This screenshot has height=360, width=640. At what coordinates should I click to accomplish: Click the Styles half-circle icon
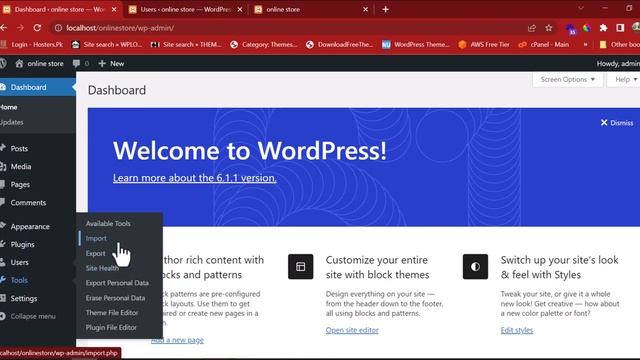point(475,267)
